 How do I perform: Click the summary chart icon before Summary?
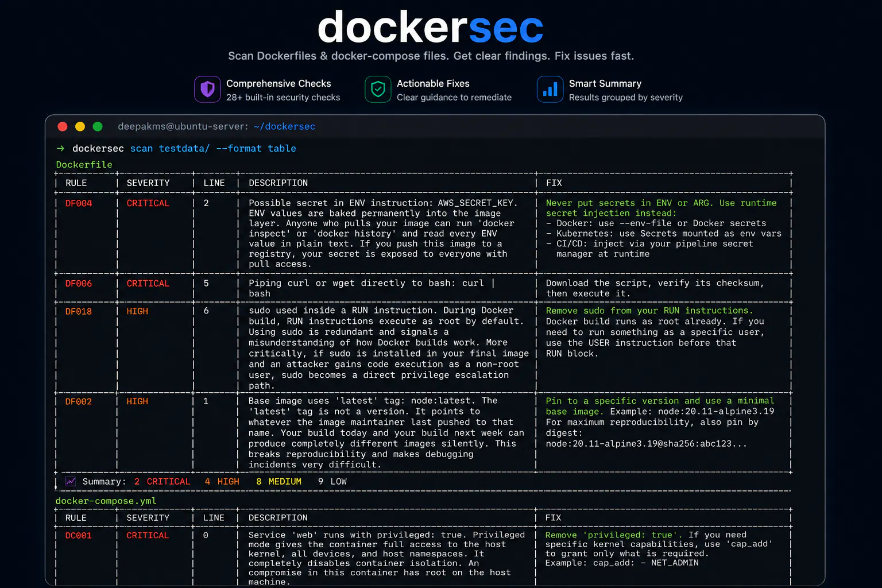pos(71,481)
